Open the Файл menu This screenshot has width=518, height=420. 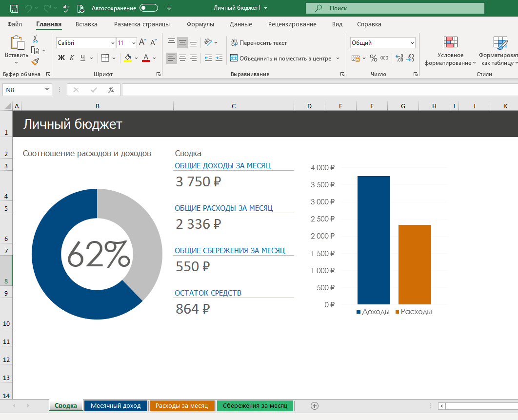click(x=15, y=24)
